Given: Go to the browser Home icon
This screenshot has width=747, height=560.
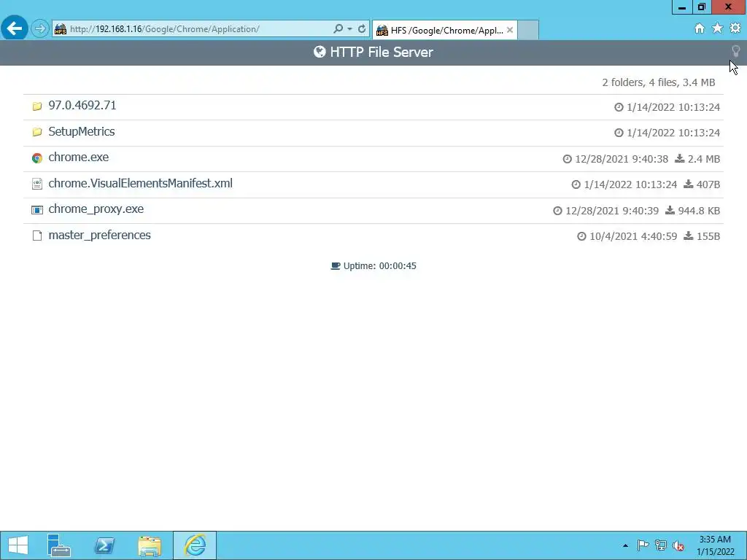Looking at the screenshot, I should (700, 28).
